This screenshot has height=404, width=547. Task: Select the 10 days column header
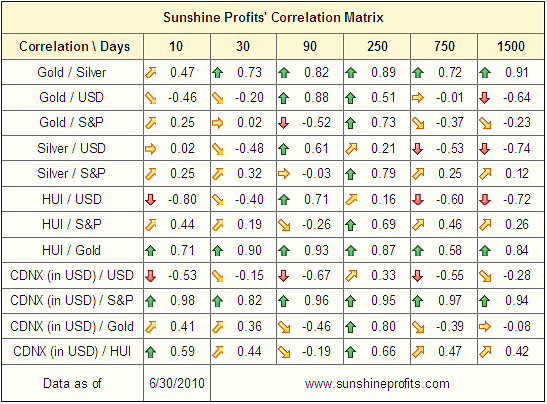coord(177,46)
